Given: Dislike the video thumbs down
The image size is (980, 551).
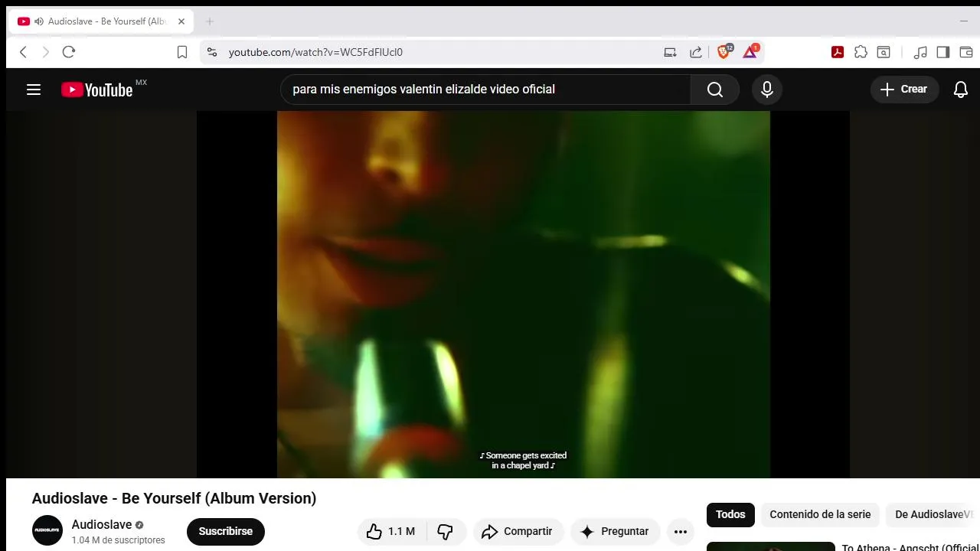Looking at the screenshot, I should click(x=446, y=531).
